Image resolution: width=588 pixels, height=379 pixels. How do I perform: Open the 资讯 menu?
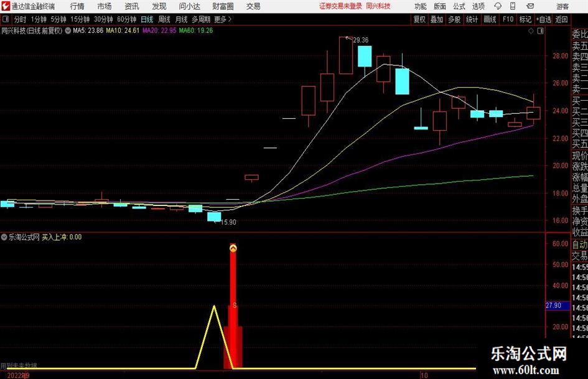[x=132, y=6]
